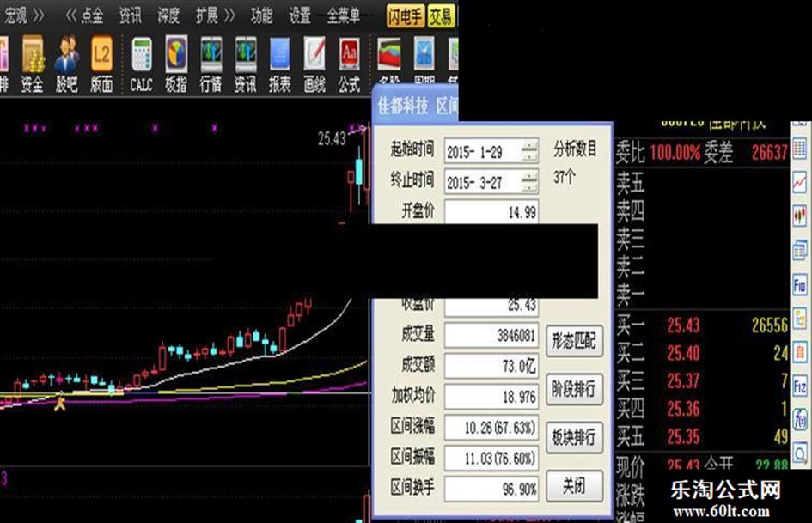Open the 深度 menu
This screenshot has width=812, height=523.
[x=168, y=15]
